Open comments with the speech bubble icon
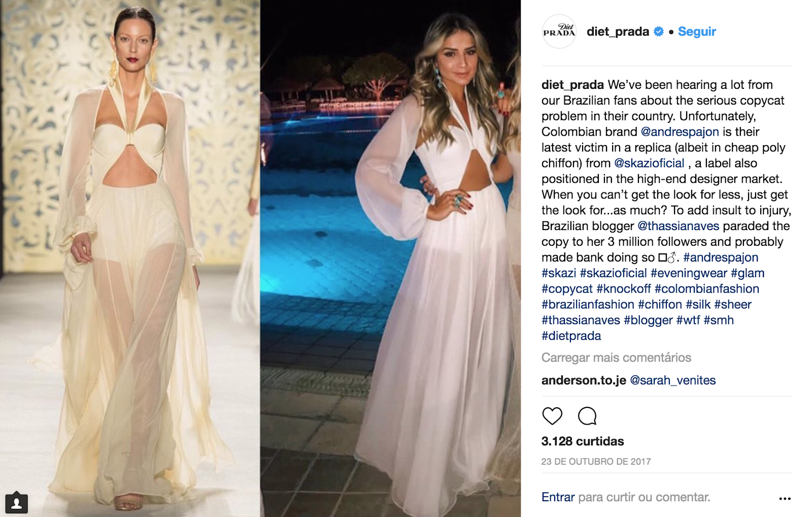 click(x=587, y=416)
